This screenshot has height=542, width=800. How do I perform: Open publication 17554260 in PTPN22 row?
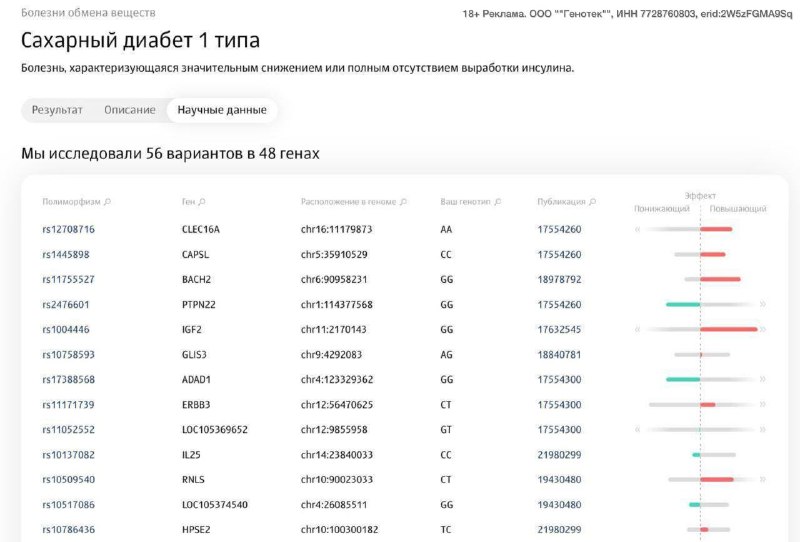559,305
